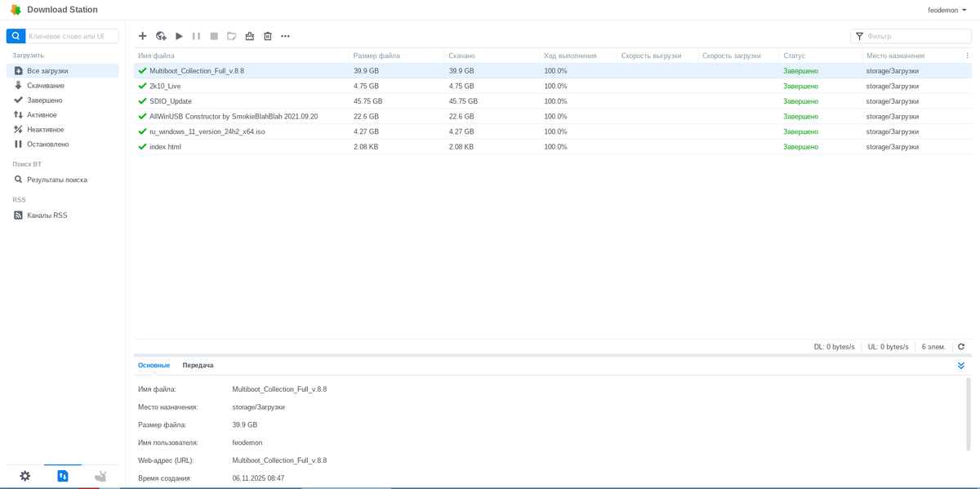
Task: Open settings with the gear icon
Action: (x=25, y=476)
